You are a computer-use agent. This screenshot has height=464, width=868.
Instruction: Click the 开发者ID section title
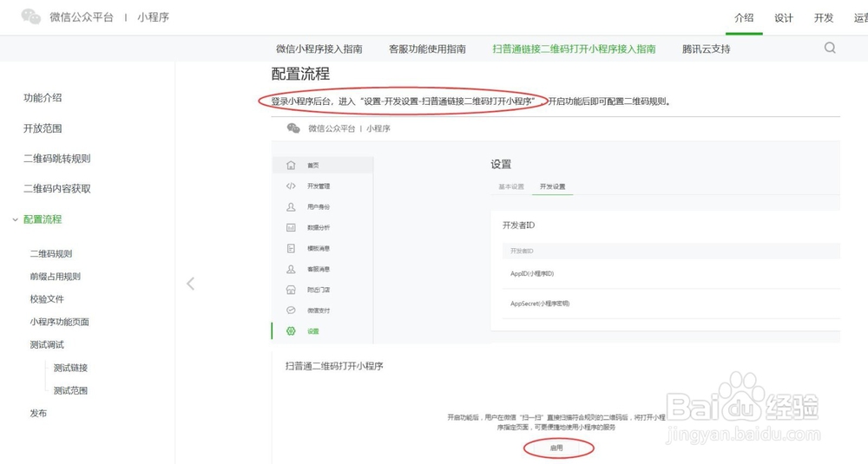(518, 225)
